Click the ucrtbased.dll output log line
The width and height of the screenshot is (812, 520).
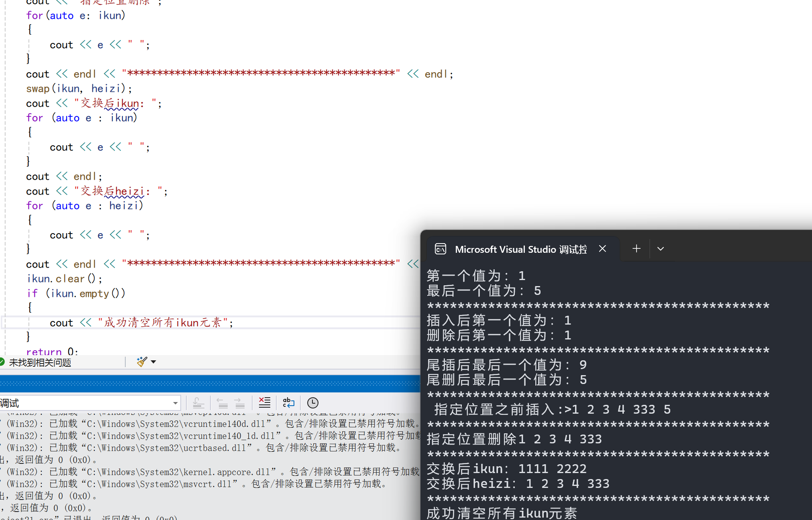(201, 448)
